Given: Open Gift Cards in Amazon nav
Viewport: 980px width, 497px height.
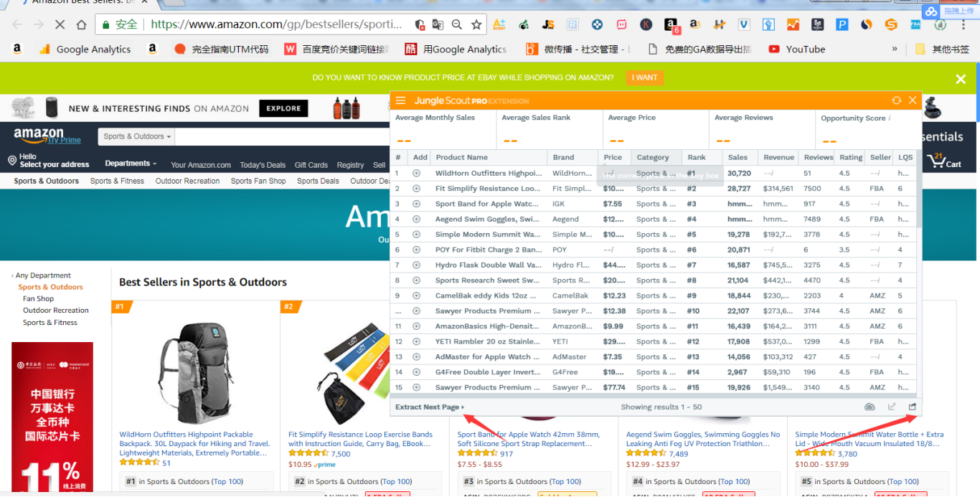Looking at the screenshot, I should 311,165.
